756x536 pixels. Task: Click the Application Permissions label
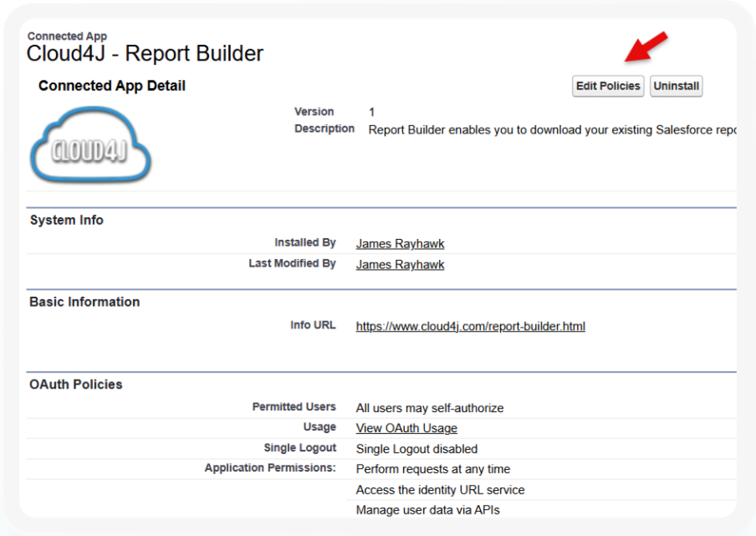coord(270,468)
